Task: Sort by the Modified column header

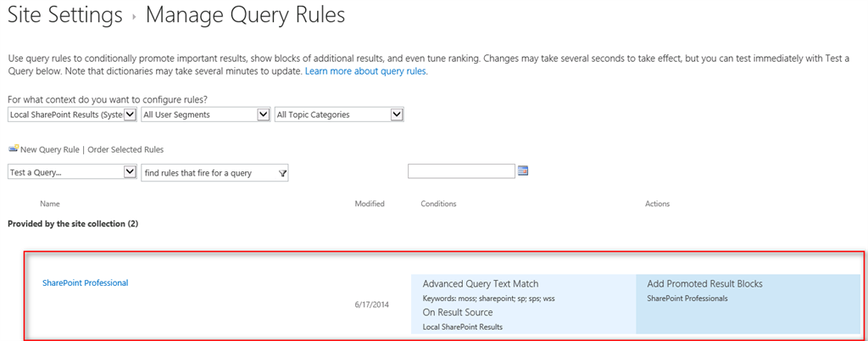Action: tap(369, 204)
